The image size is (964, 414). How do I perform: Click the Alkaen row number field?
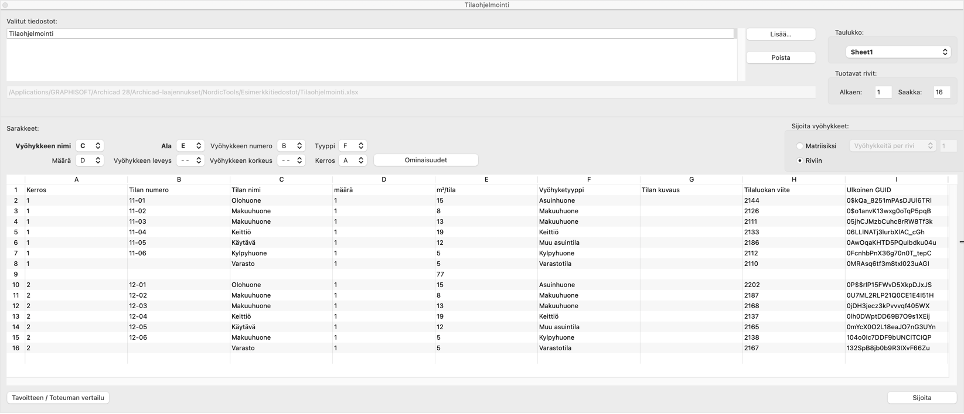point(883,92)
